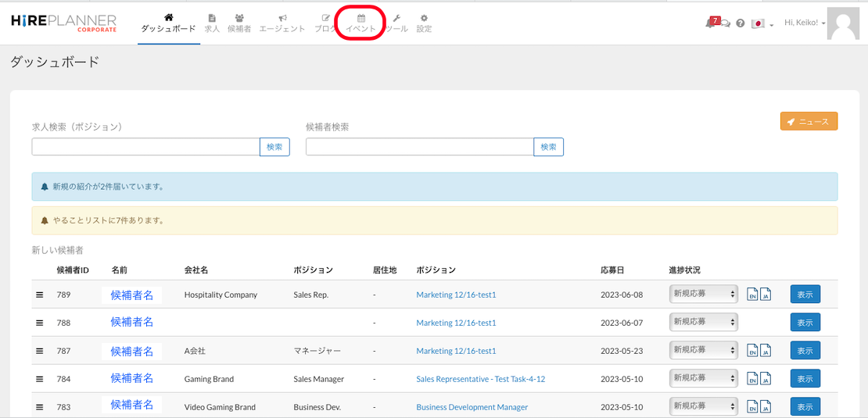This screenshot has width=868, height=418.
Task: Open the chat messages bubble icon
Action: (x=726, y=23)
